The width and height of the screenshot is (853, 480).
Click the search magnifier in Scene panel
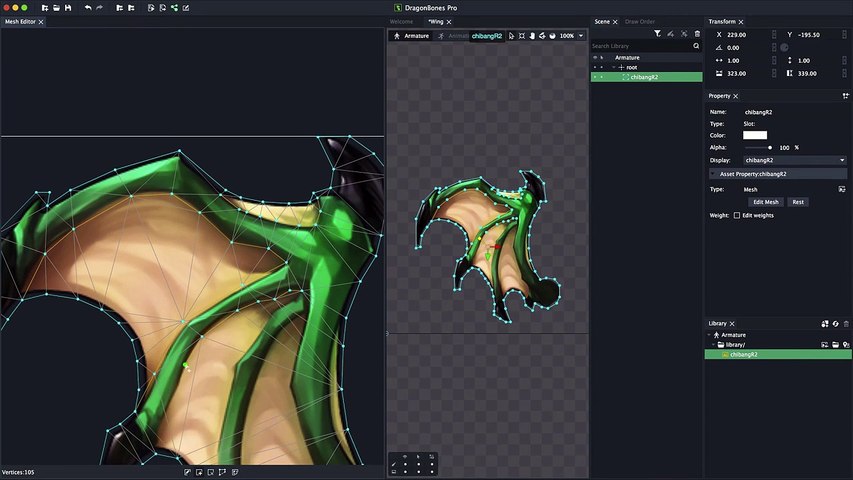[696, 46]
